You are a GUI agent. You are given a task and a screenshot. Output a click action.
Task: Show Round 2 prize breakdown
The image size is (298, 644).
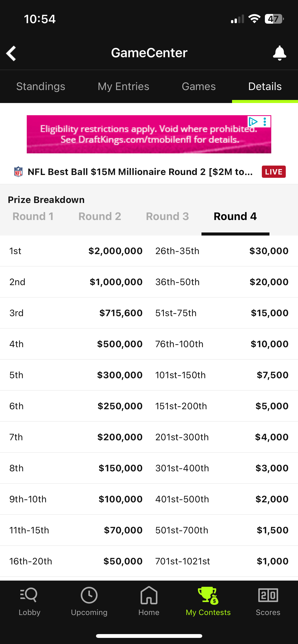100,216
